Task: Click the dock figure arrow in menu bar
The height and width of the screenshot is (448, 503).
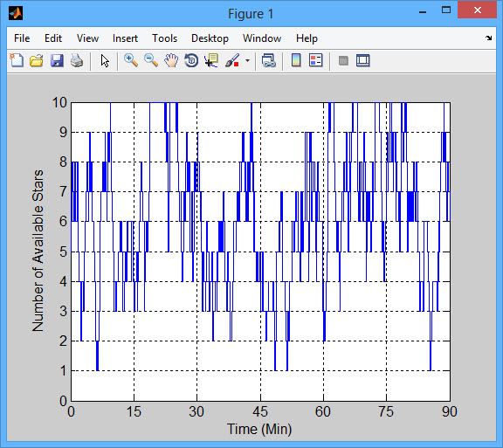Action: [x=488, y=38]
